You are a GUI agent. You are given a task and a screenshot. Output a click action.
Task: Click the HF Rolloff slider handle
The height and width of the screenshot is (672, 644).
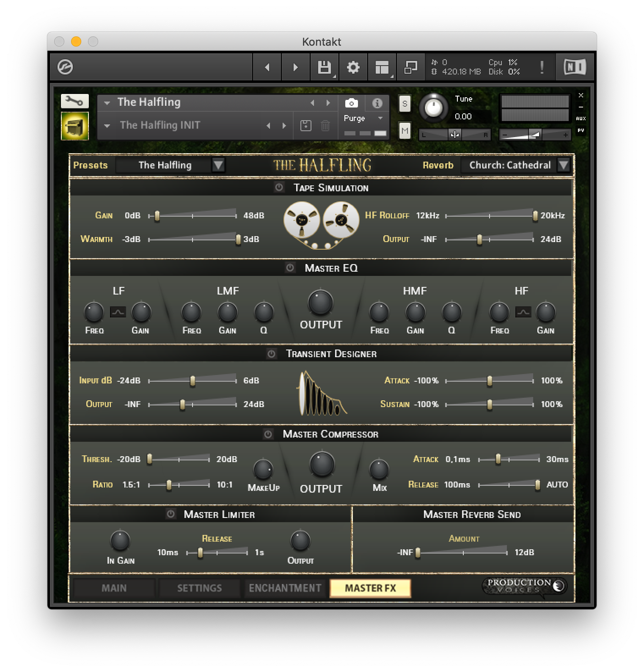point(535,216)
